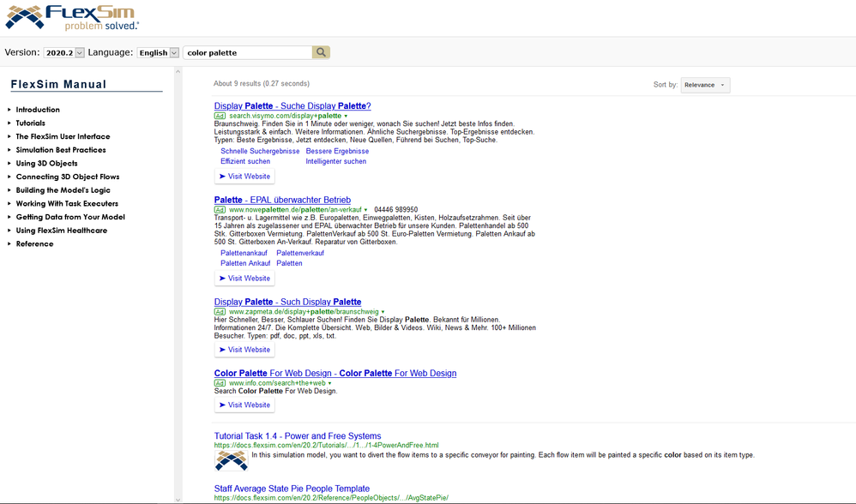
Task: Expand the Reference tree arrow
Action: click(9, 243)
